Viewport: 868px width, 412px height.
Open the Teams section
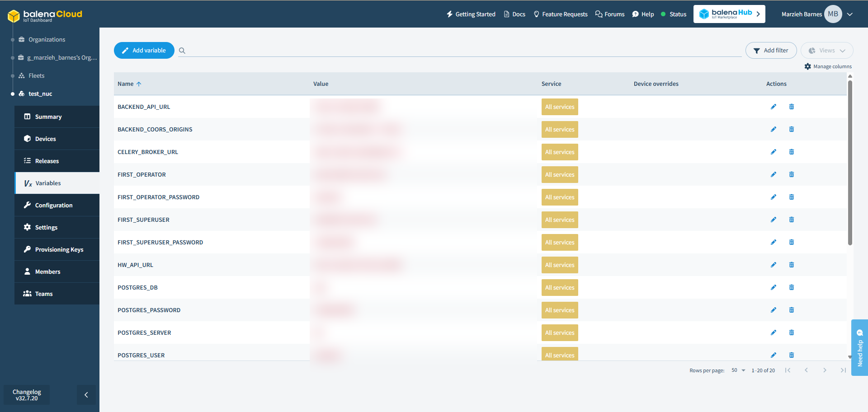[57, 294]
